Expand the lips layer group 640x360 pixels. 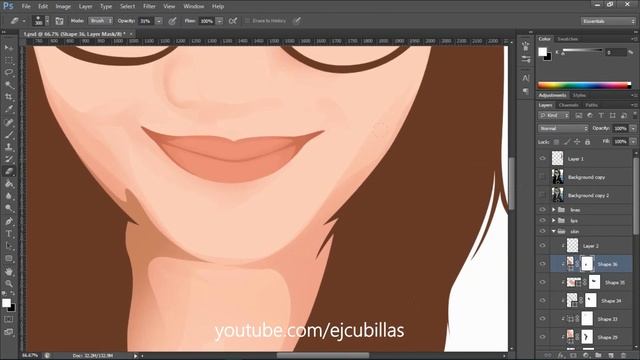554,220
